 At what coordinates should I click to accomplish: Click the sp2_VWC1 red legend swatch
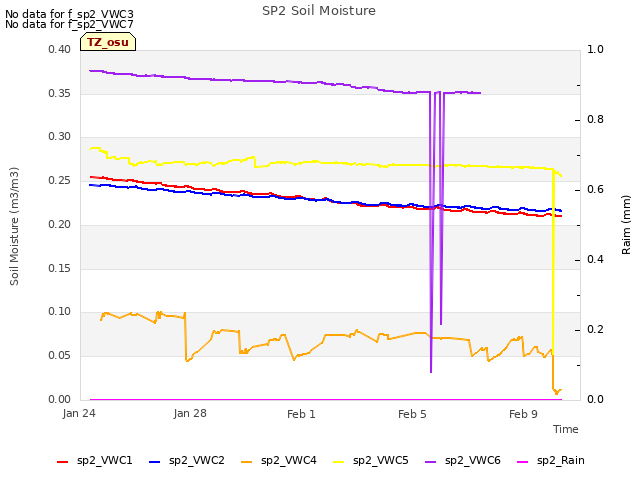62,462
